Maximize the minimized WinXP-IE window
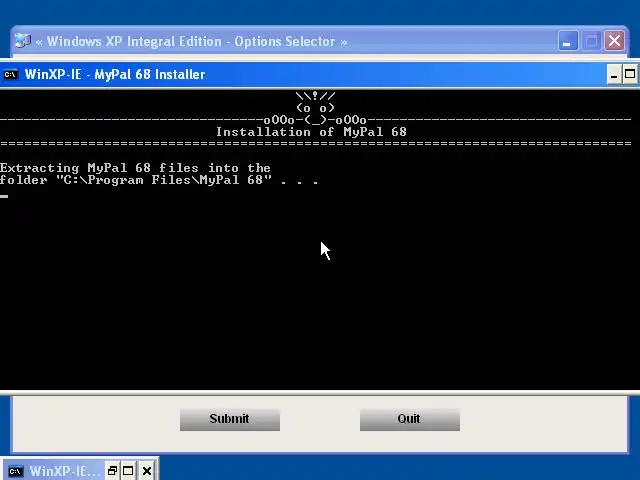The image size is (640, 480). (128, 471)
